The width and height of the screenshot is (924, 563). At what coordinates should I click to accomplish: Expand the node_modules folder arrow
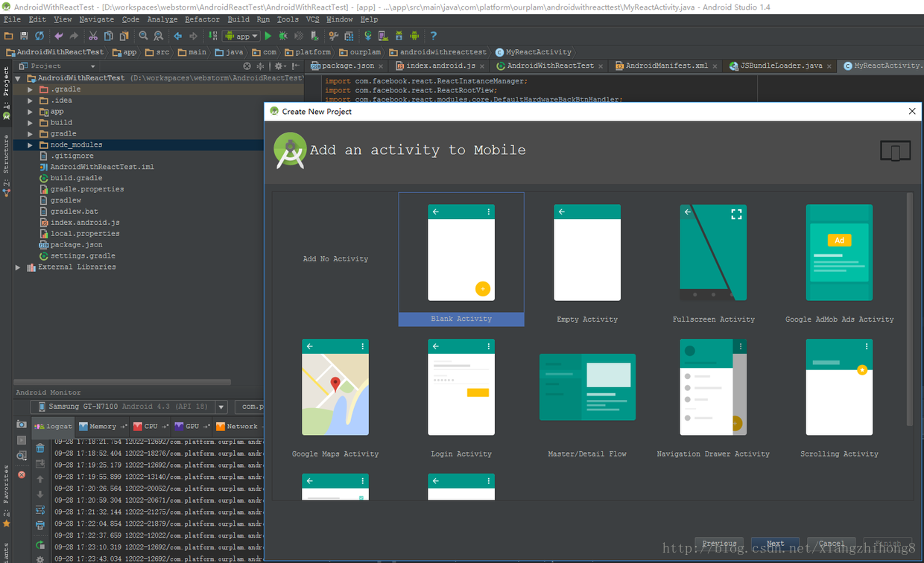click(31, 144)
